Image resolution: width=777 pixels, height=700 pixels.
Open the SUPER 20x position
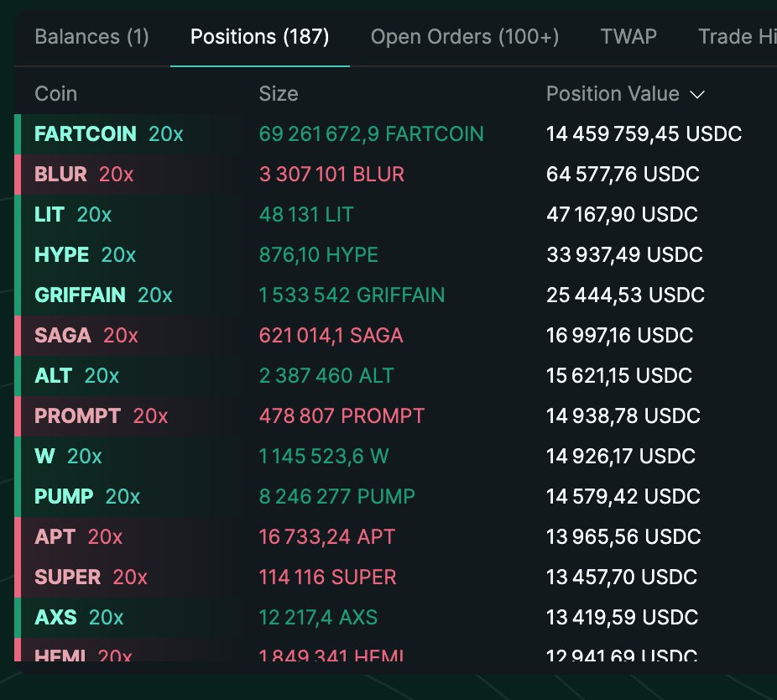[91, 577]
